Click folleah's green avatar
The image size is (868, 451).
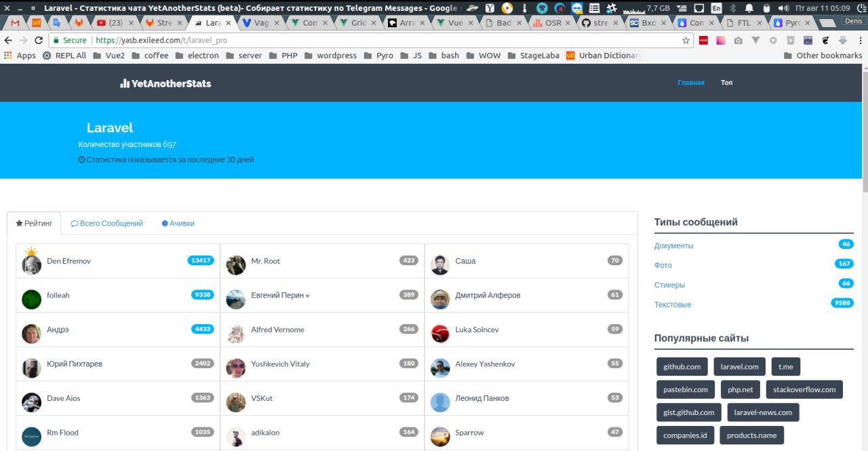click(x=31, y=299)
